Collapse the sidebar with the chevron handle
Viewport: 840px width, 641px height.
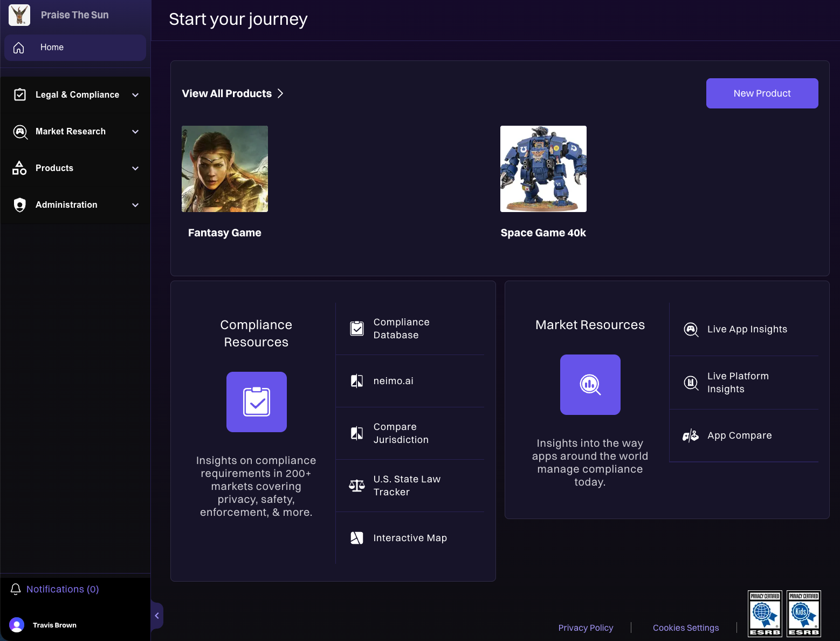coord(157,615)
